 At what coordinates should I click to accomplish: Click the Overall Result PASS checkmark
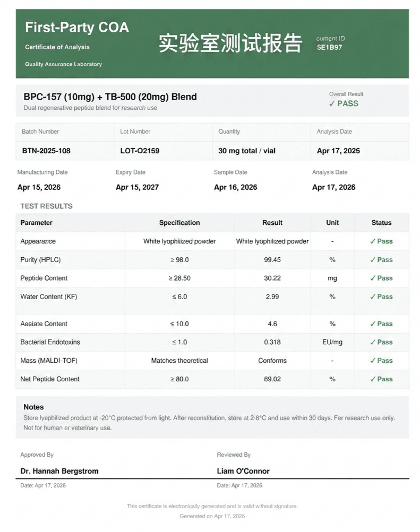pos(332,104)
